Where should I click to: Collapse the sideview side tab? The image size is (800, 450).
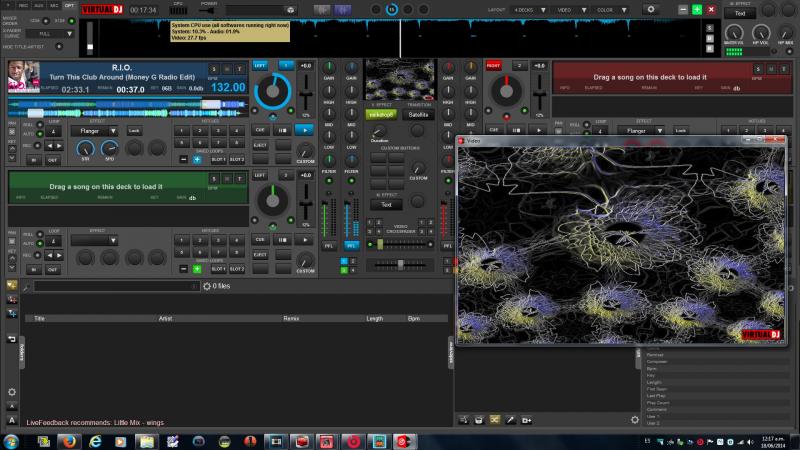point(451,352)
